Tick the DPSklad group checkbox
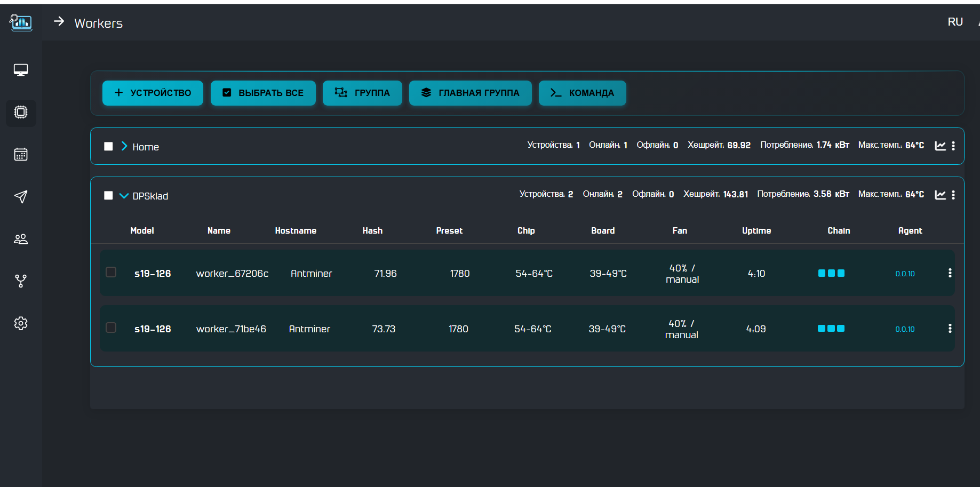980x487 pixels. [x=108, y=195]
